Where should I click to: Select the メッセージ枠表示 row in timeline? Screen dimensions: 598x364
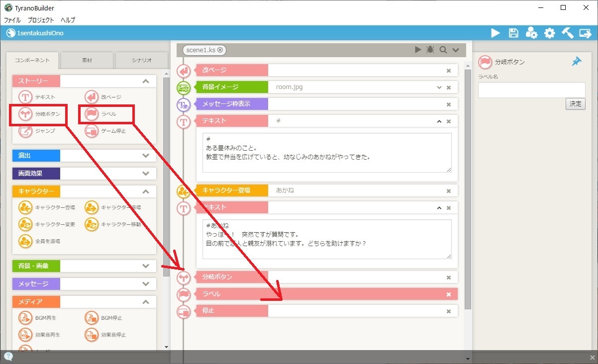pyautogui.click(x=326, y=104)
